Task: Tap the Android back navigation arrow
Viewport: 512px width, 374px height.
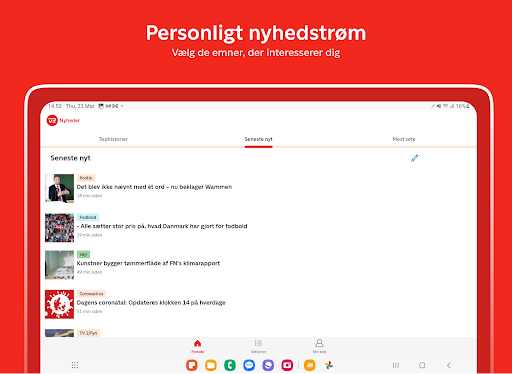Action: pyautogui.click(x=449, y=365)
